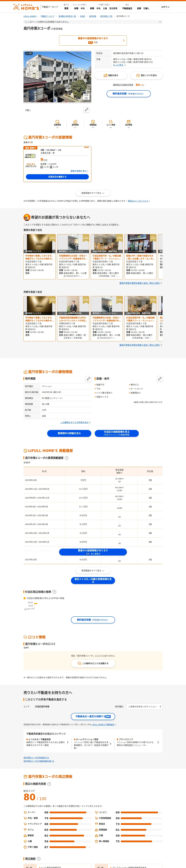
Task: Click 不動産会社へ査定を依頼する button
Action: [x=93, y=716]
